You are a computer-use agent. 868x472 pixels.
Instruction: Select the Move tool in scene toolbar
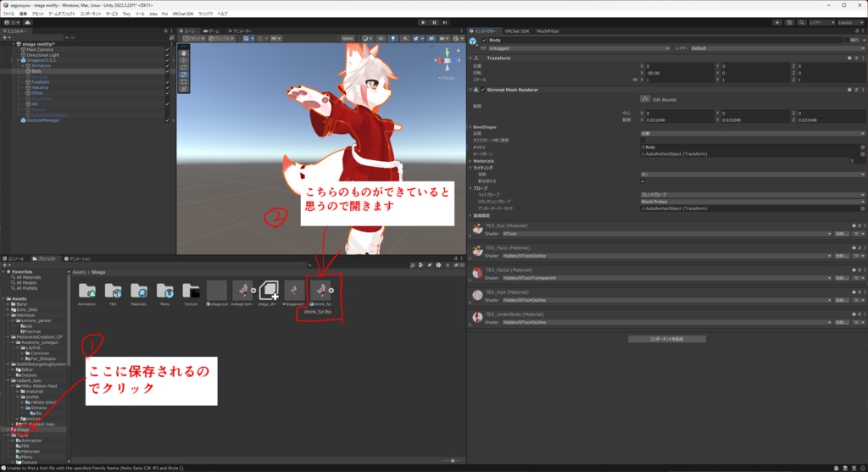click(x=184, y=60)
